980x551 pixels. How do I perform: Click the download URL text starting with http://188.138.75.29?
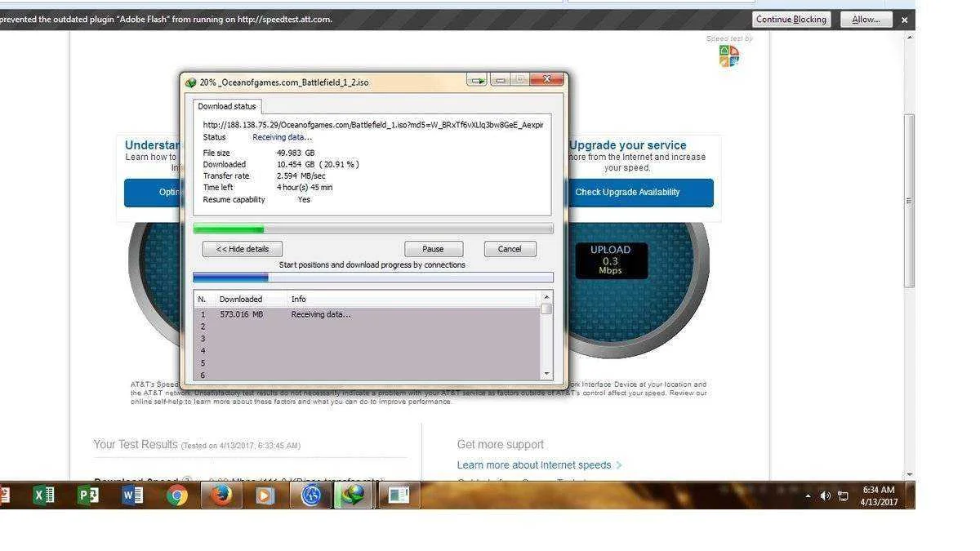tap(372, 125)
